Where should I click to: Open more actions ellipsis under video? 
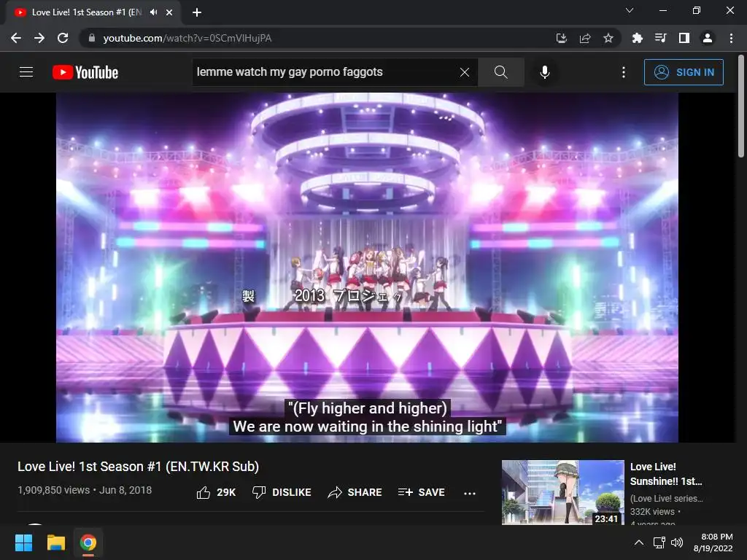[x=470, y=494]
